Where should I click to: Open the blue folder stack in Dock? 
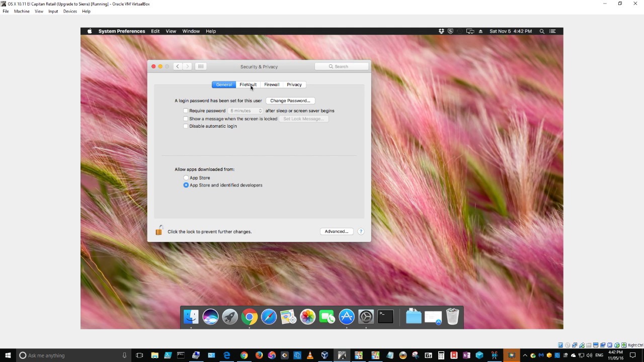pos(414,317)
